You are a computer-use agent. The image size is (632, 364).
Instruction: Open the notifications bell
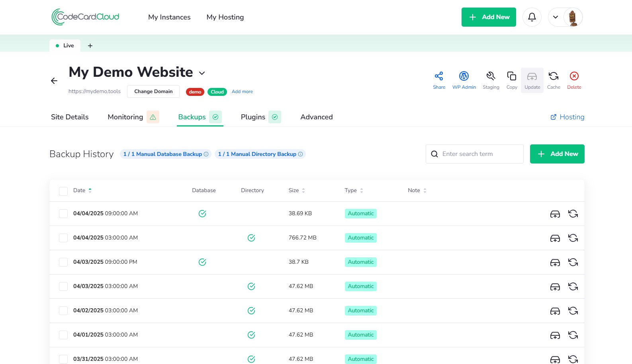(532, 17)
